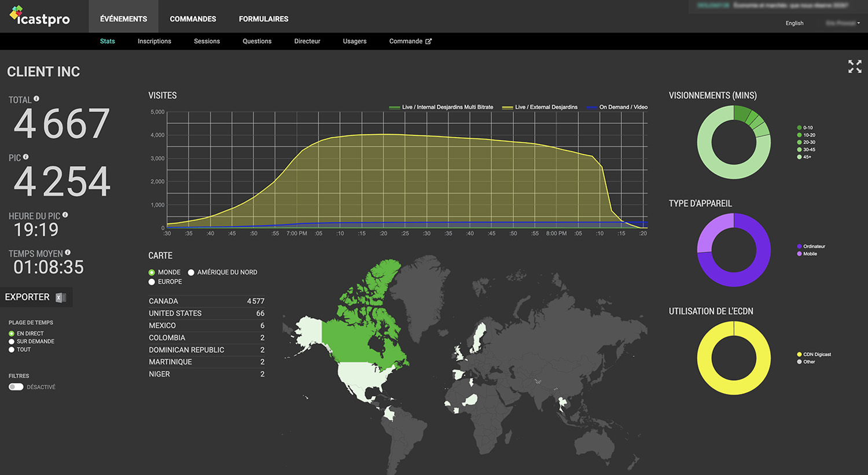Click the Utilisation de l'ECDN donut chart
This screenshot has height=475, width=868.
[x=734, y=358]
